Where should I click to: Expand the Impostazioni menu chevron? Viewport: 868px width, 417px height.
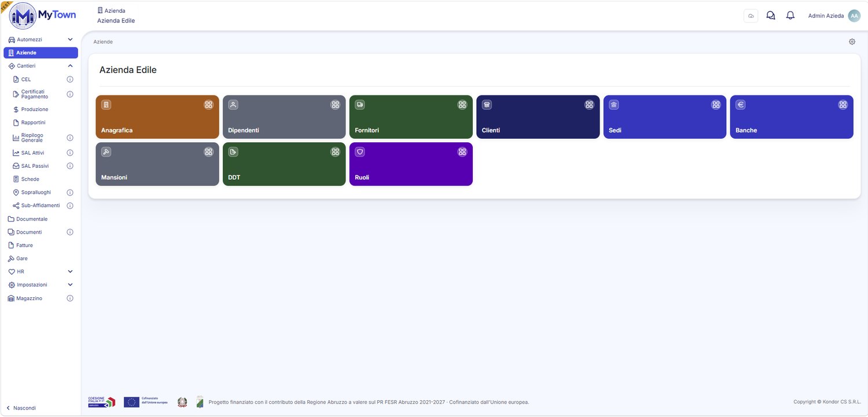[70, 285]
